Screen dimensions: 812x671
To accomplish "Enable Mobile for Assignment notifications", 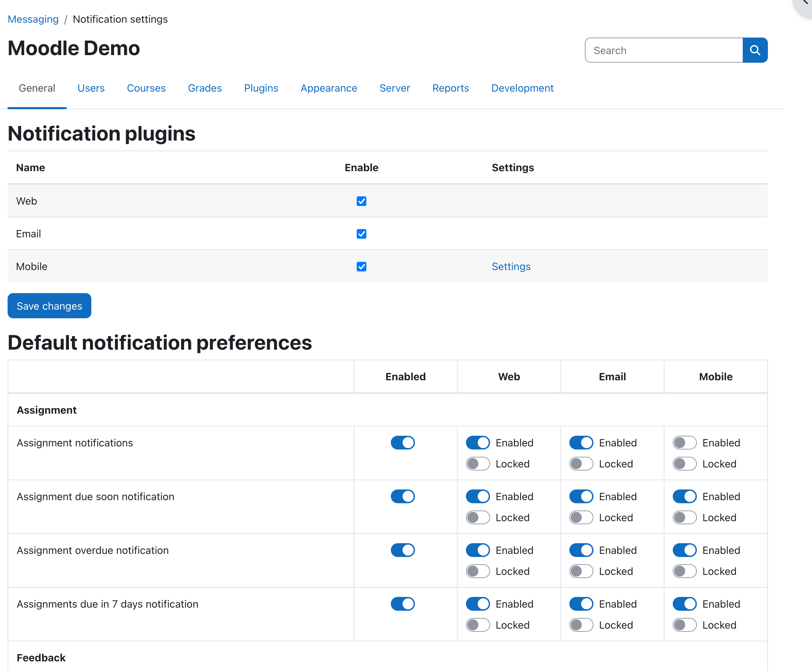I will (685, 443).
